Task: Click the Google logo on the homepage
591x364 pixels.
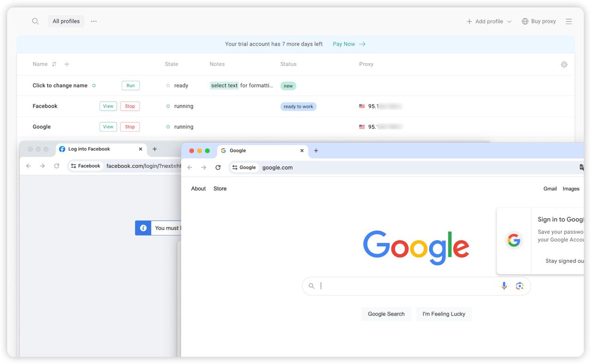Action: click(x=416, y=247)
